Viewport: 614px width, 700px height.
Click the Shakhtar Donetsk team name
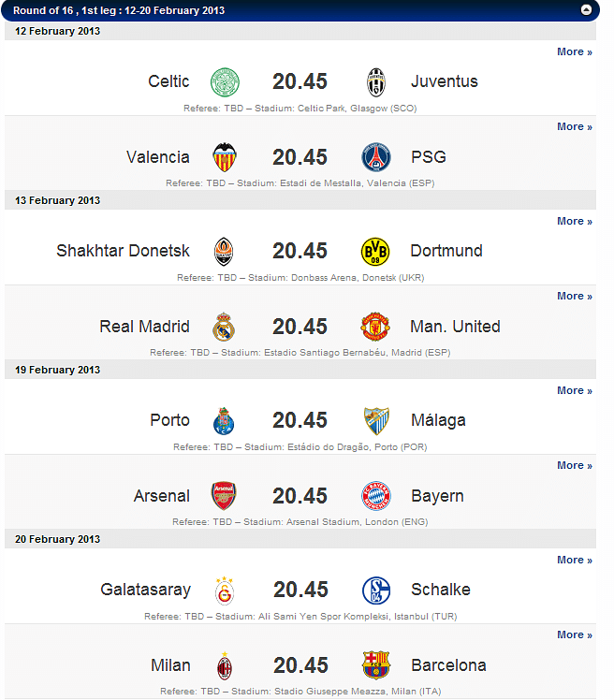(x=123, y=251)
